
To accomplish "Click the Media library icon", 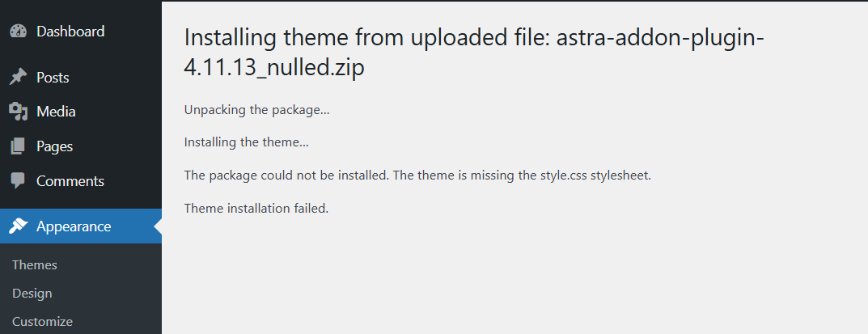I will pos(18,112).
